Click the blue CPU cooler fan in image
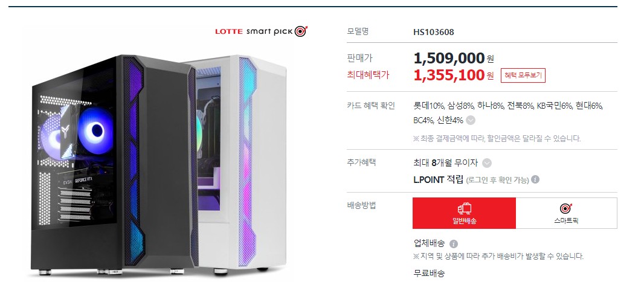 (x=95, y=130)
